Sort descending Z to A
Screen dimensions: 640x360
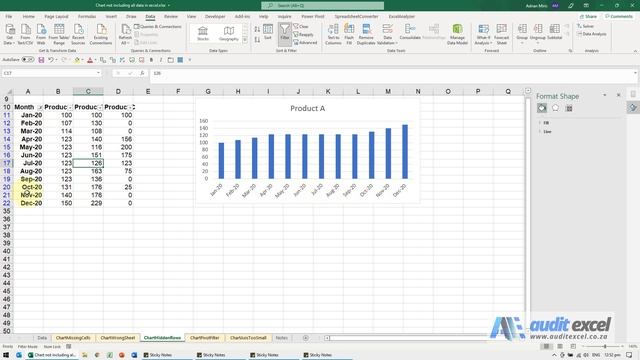point(257,40)
